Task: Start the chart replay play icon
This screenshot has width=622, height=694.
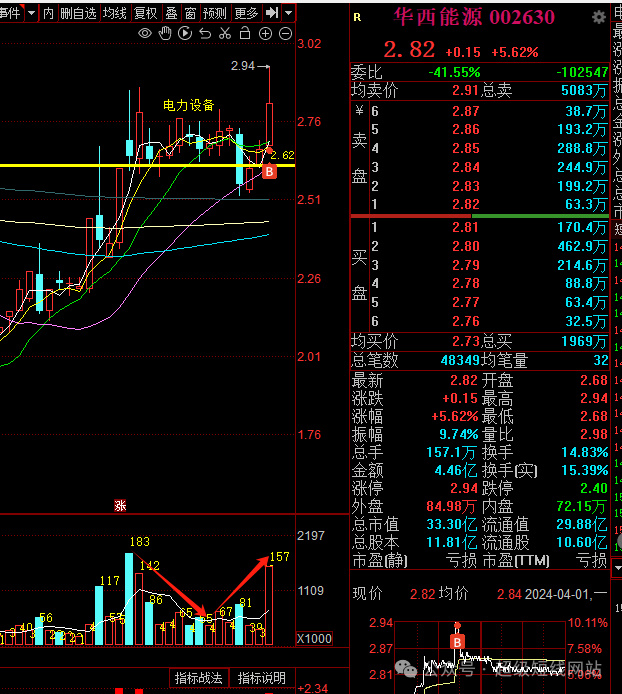Action: click(185, 33)
